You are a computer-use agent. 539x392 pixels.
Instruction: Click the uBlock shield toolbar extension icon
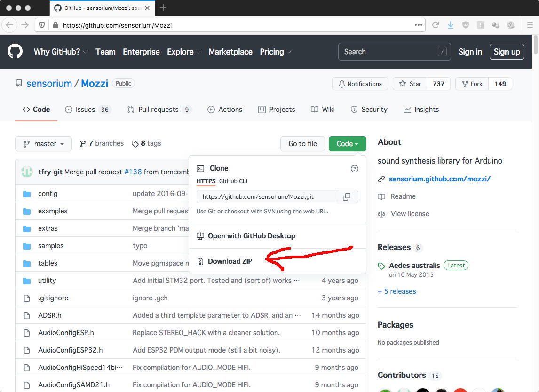pos(466,25)
